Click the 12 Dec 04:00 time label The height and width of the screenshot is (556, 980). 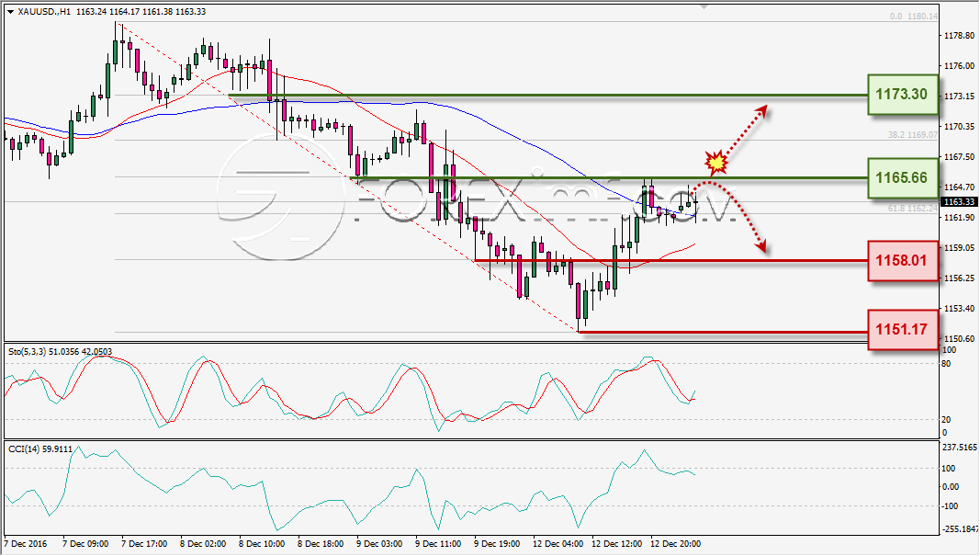coord(558,544)
